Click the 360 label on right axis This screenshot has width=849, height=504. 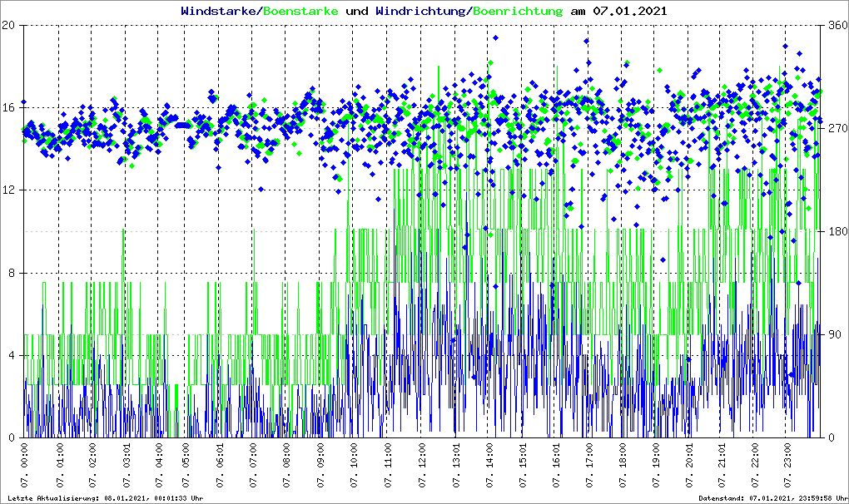click(x=836, y=26)
